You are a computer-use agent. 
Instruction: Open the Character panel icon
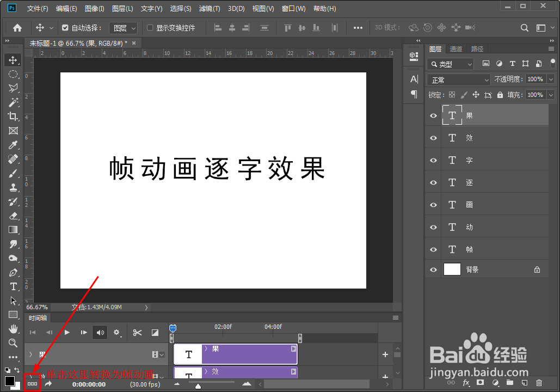coord(414,79)
